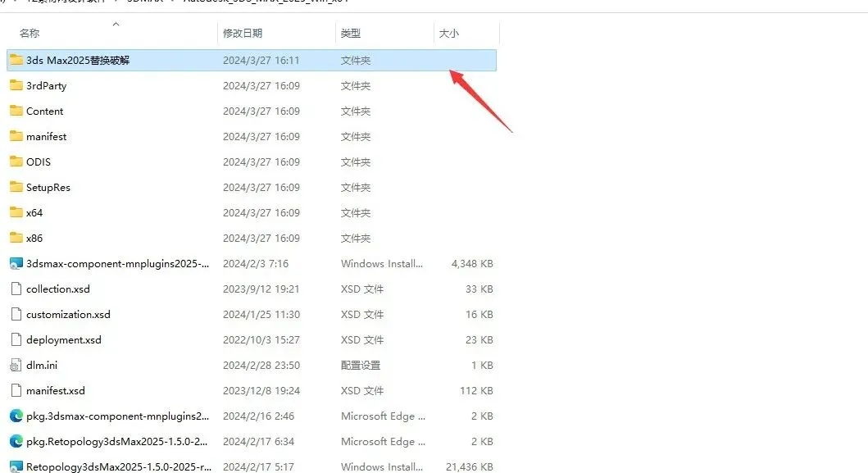Toggle sort direction arrow above 名称

[116, 24]
